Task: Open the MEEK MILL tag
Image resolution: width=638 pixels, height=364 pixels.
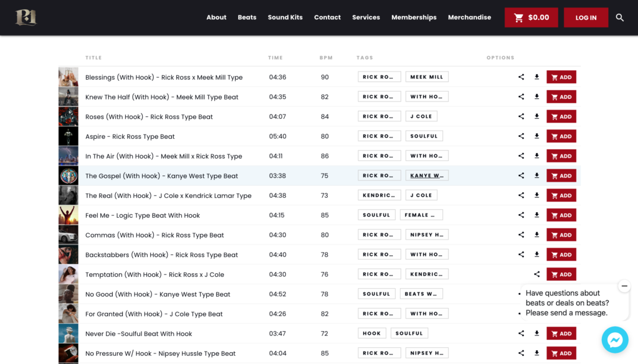Action: [x=427, y=77]
